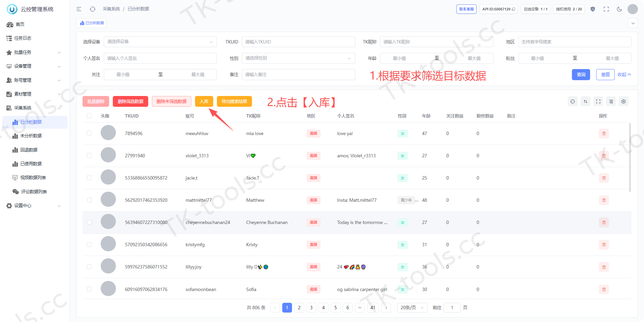Copy API ID using the copy icon

click(513, 9)
